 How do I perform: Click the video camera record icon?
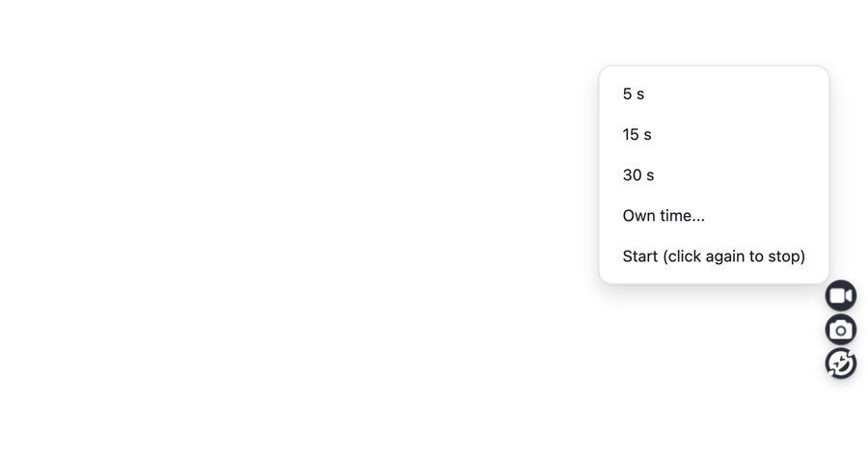[840, 295]
